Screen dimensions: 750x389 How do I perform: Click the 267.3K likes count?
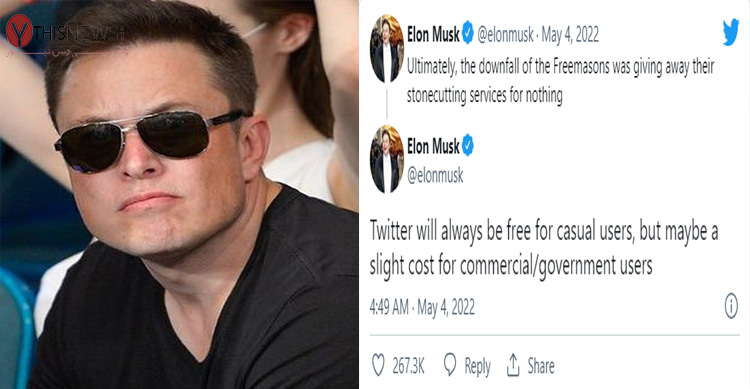pyautogui.click(x=408, y=366)
